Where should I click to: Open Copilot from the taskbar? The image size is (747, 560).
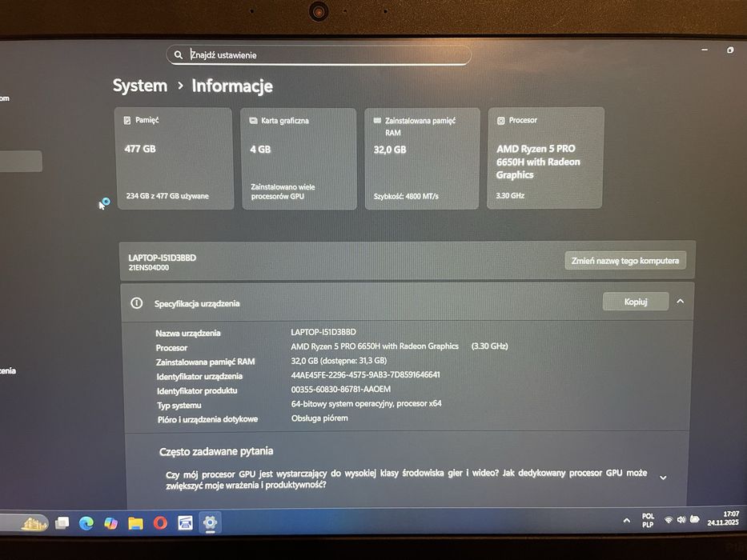111,523
